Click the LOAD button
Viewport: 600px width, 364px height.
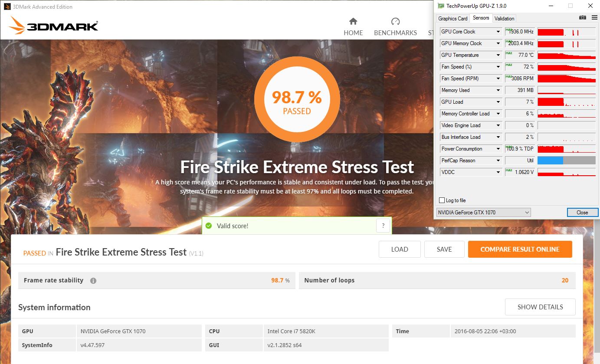[400, 249]
